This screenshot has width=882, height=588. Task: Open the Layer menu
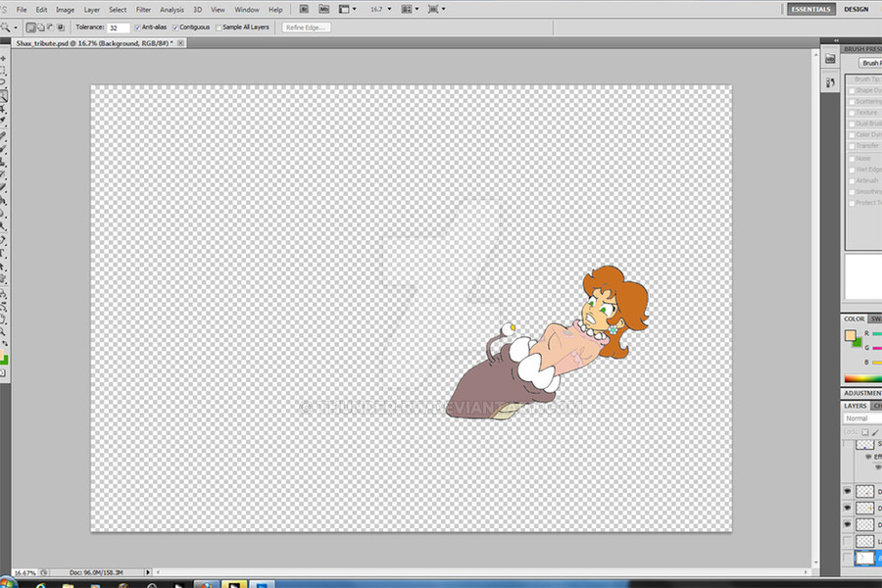[x=92, y=10]
